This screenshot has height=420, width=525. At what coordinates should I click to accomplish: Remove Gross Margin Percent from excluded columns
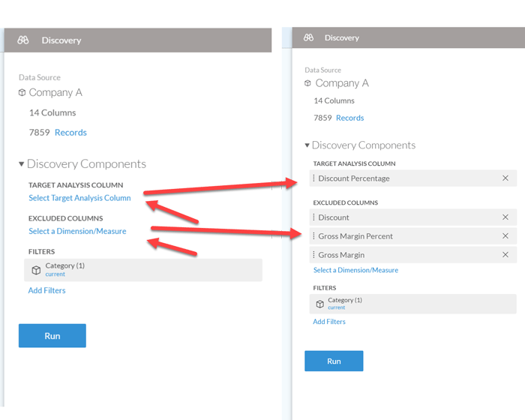point(505,236)
